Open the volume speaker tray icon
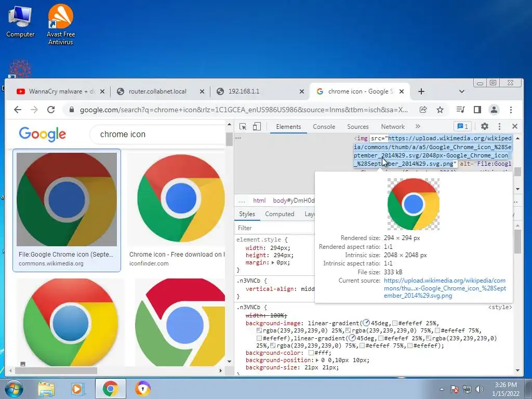Viewport: 532px width, 399px height. coord(480,389)
